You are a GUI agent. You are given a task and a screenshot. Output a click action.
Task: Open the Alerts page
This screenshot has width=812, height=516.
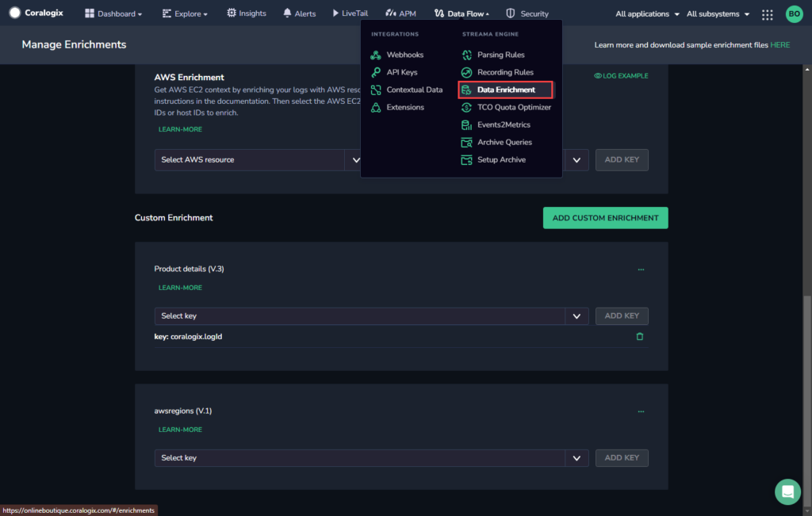coord(299,13)
